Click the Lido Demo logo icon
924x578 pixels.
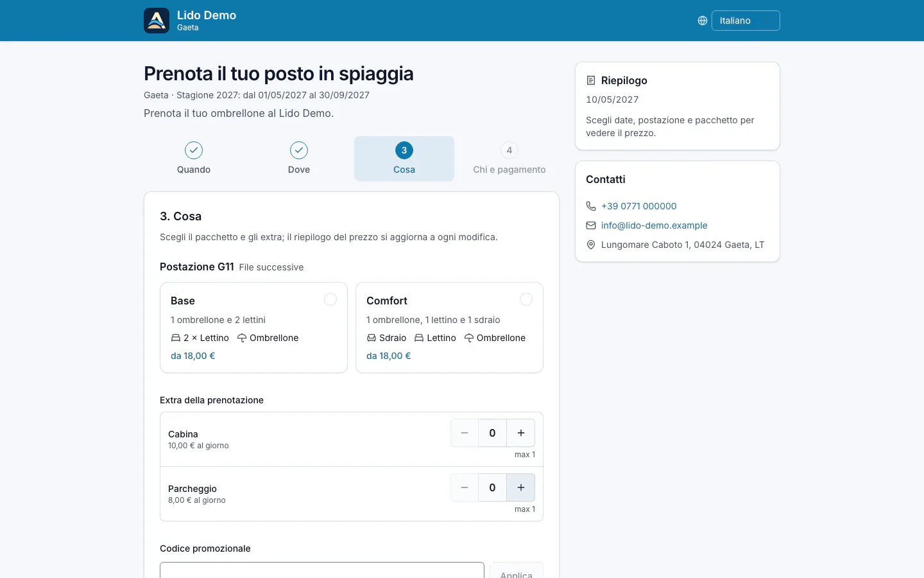click(157, 21)
